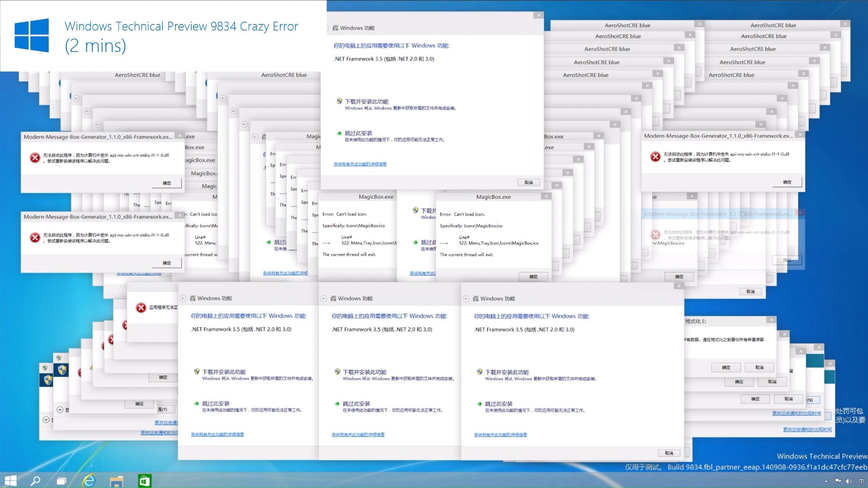Launch Internet Explorer from the taskbar
868x488 pixels.
[89, 481]
